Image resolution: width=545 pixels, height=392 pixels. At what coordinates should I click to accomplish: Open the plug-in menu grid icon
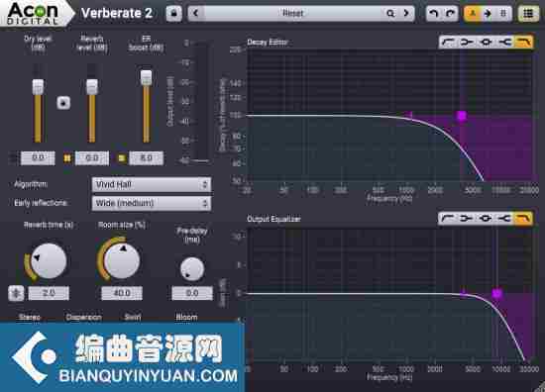point(528,14)
